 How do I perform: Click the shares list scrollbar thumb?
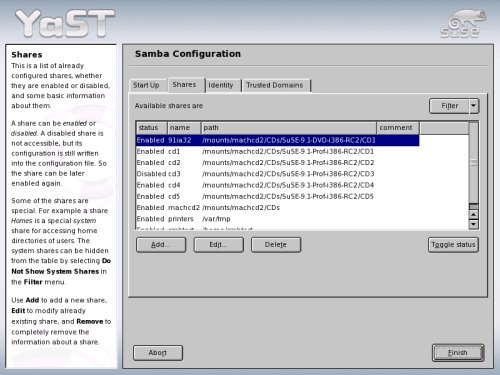474,163
